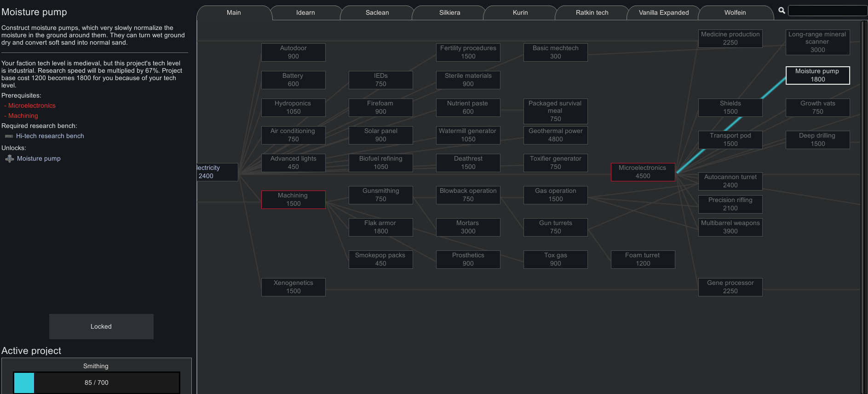Screen dimensions: 868x394
Task: Select the Autodoor research node
Action: pos(293,52)
